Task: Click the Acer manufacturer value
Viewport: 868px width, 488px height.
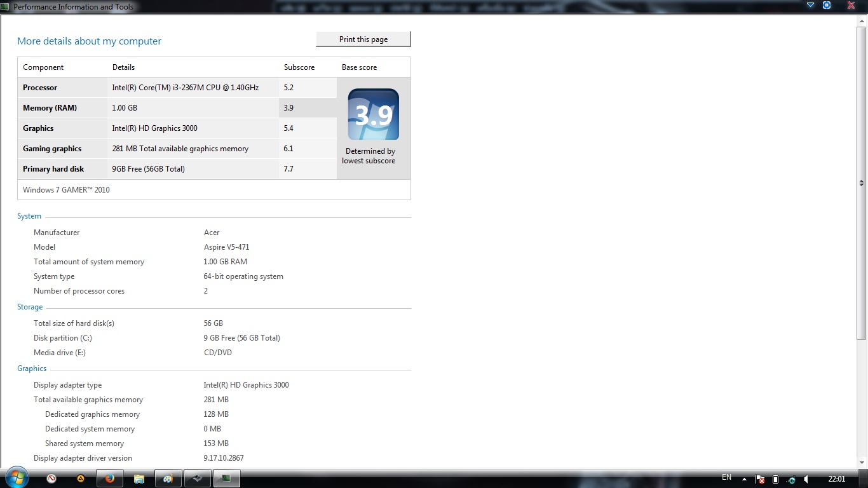Action: point(212,233)
